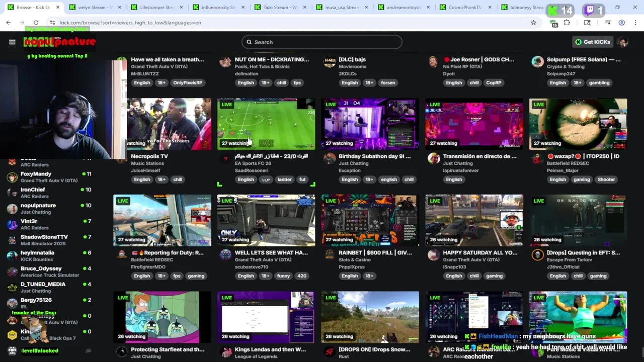Screen dimensions: 644x362
Task: Open the scubasteve710 channel name link
Action: [x=252, y=267]
